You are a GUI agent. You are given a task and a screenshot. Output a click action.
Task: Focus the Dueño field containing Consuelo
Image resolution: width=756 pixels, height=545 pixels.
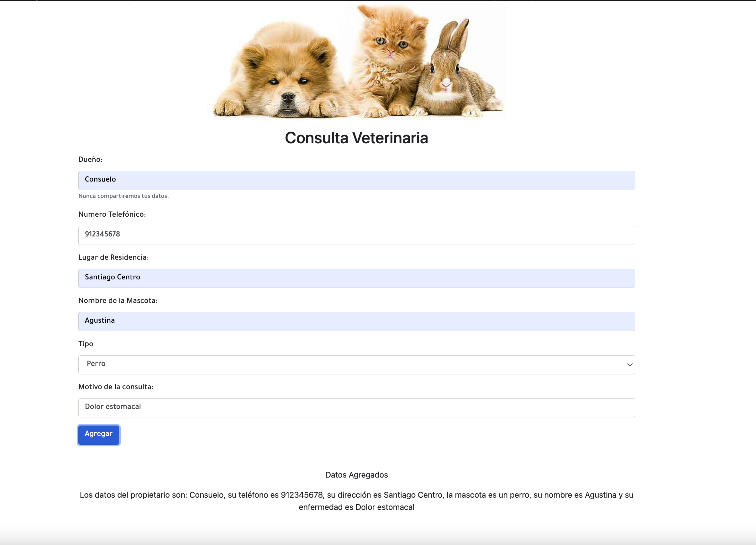pyautogui.click(x=356, y=180)
